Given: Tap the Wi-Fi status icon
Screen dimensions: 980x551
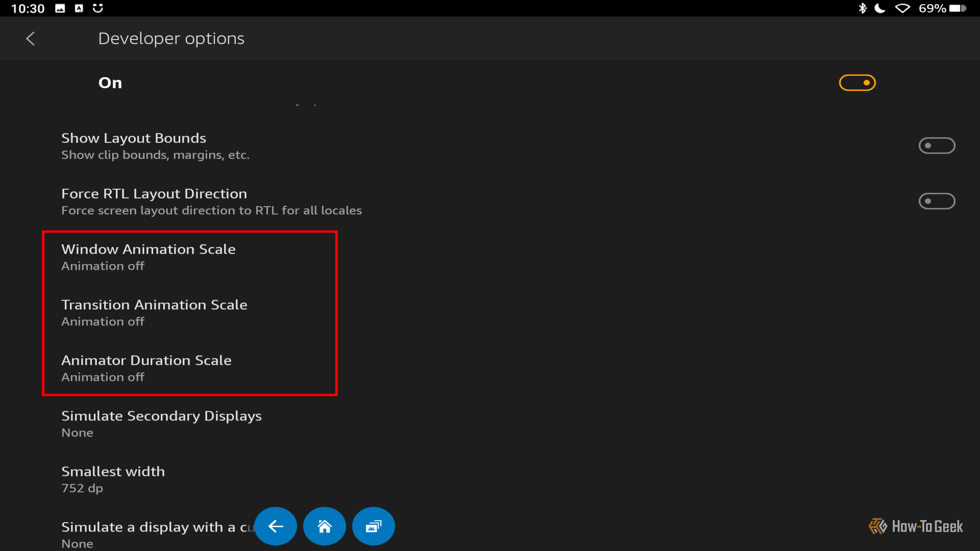Looking at the screenshot, I should tap(902, 8).
